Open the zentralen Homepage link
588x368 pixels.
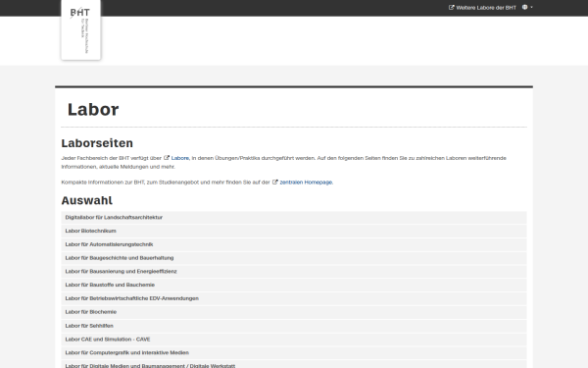[306, 183]
